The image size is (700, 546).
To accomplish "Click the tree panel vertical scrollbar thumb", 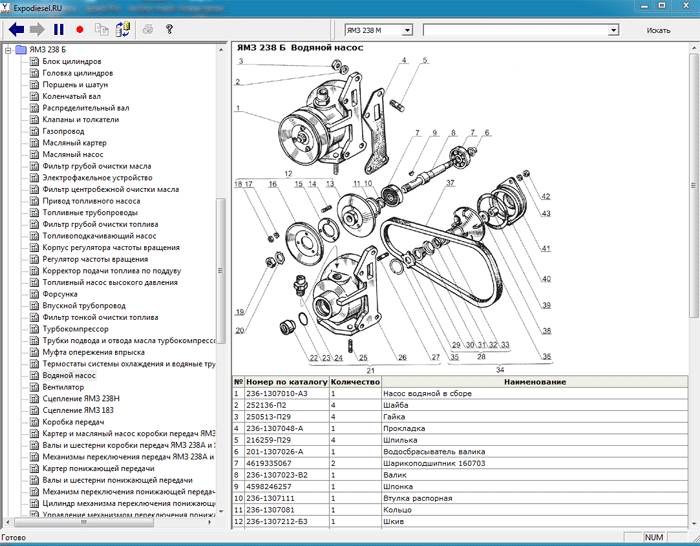I will click(221, 271).
